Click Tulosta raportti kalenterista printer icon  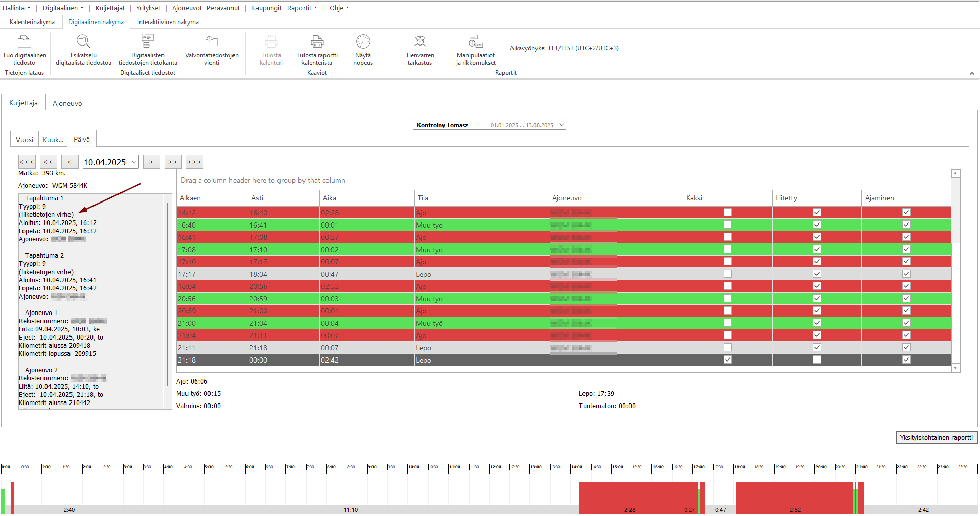[x=317, y=41]
